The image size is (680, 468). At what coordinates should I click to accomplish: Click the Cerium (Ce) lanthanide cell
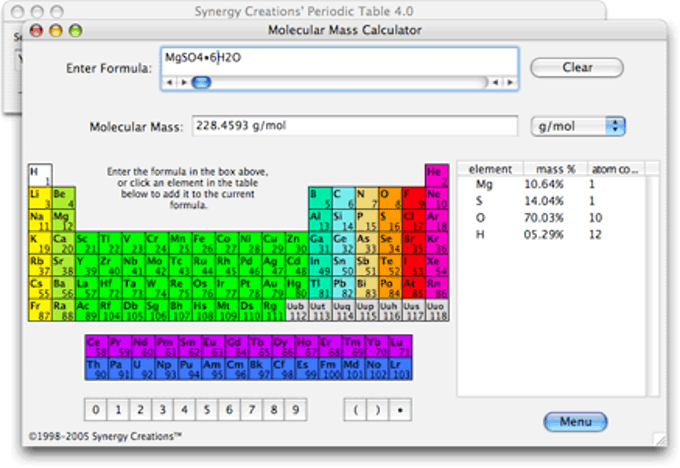pyautogui.click(x=96, y=346)
